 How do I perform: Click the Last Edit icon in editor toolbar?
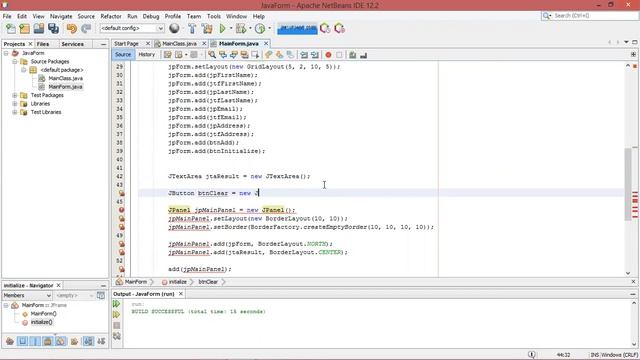coord(167,55)
